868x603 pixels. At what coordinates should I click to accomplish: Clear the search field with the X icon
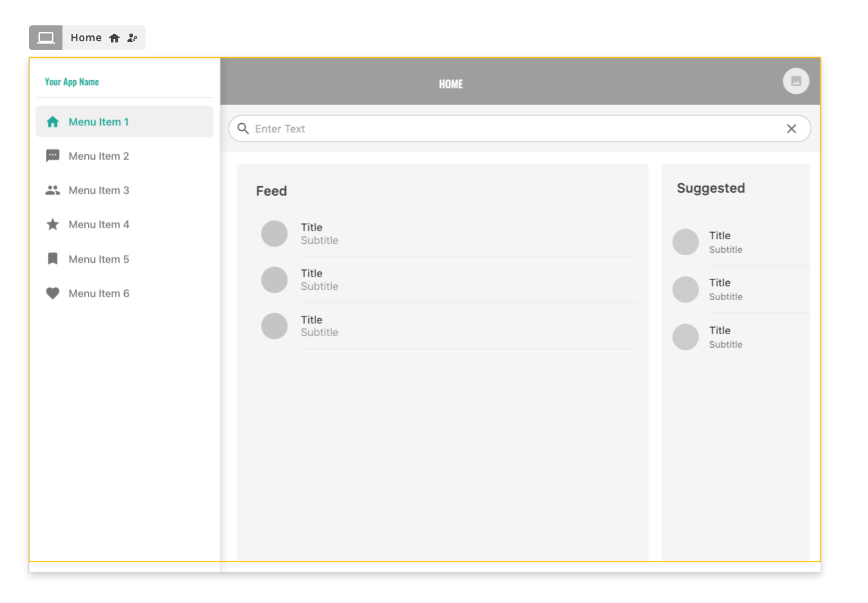(791, 128)
